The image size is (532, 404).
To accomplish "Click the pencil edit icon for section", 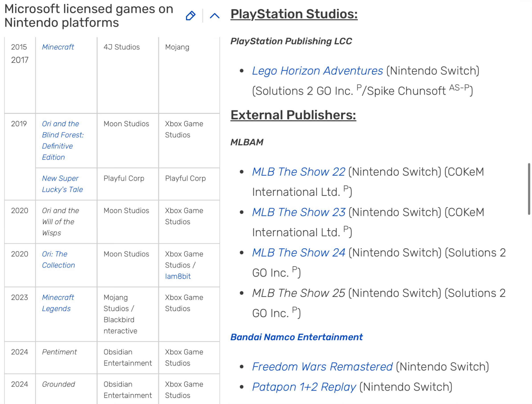I will (191, 16).
